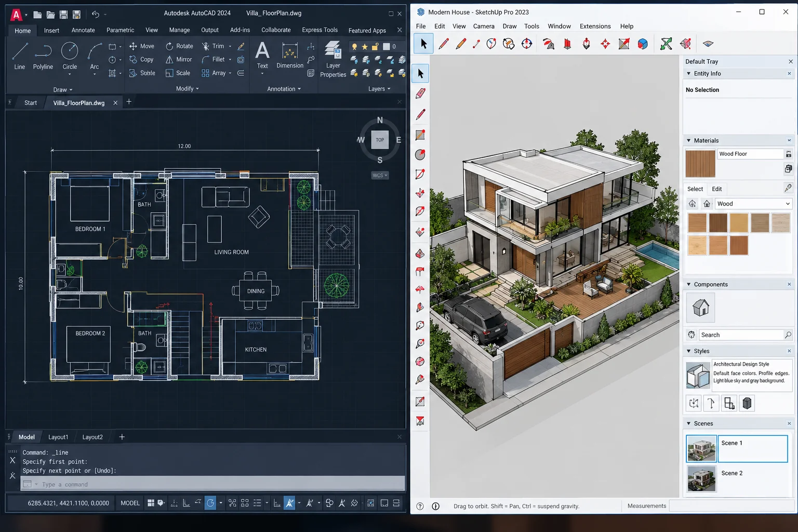Toggle MODEL space button in status bar
The height and width of the screenshot is (532, 798).
point(130,503)
